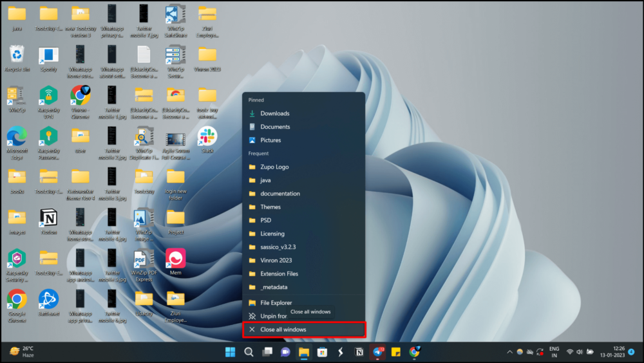Image resolution: width=644 pixels, height=363 pixels.
Task: Select the Netoworker theme Nov 4 folder
Action: 80,183
